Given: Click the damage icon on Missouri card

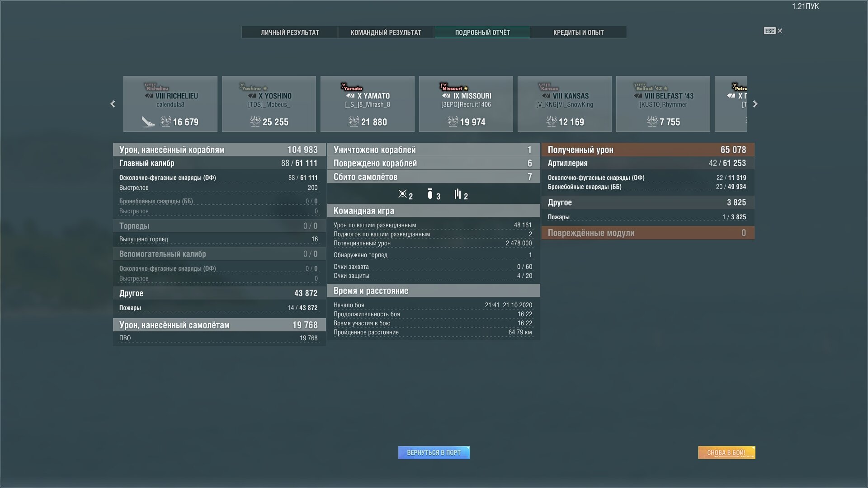Looking at the screenshot, I should pyautogui.click(x=453, y=121).
